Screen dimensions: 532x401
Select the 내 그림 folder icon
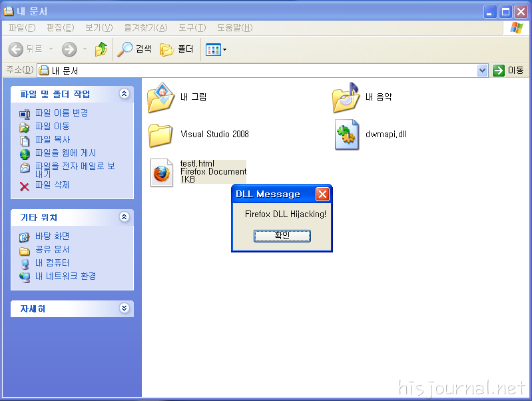coord(161,98)
